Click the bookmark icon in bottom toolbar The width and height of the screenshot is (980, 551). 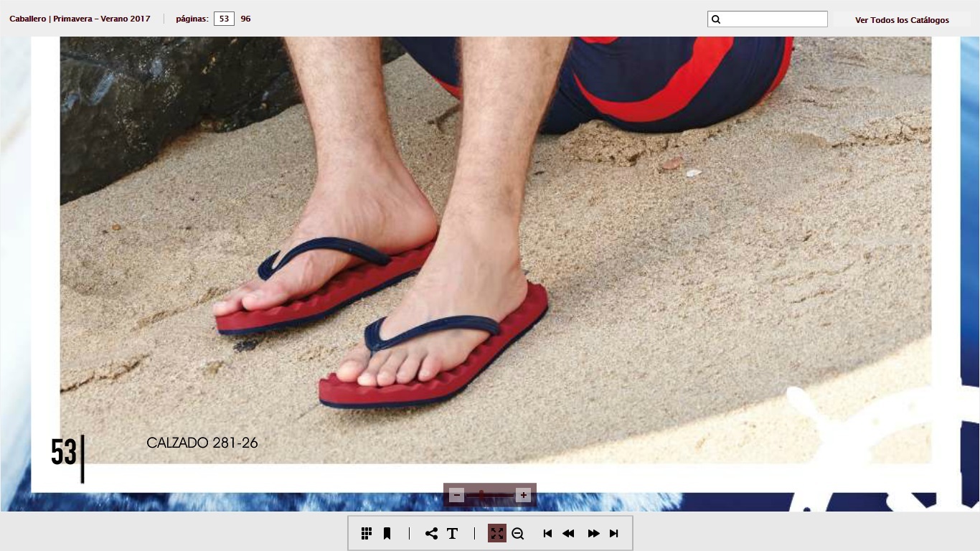387,533
